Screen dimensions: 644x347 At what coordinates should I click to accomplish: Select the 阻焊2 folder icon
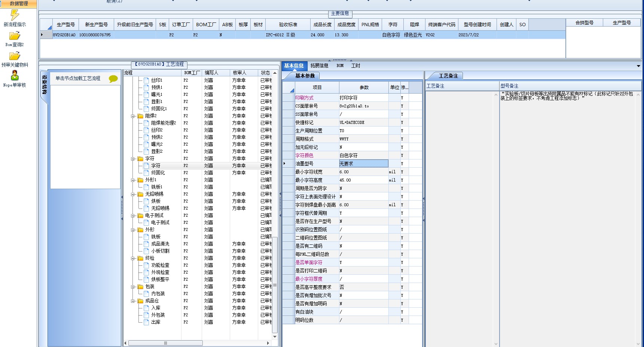tap(141, 116)
